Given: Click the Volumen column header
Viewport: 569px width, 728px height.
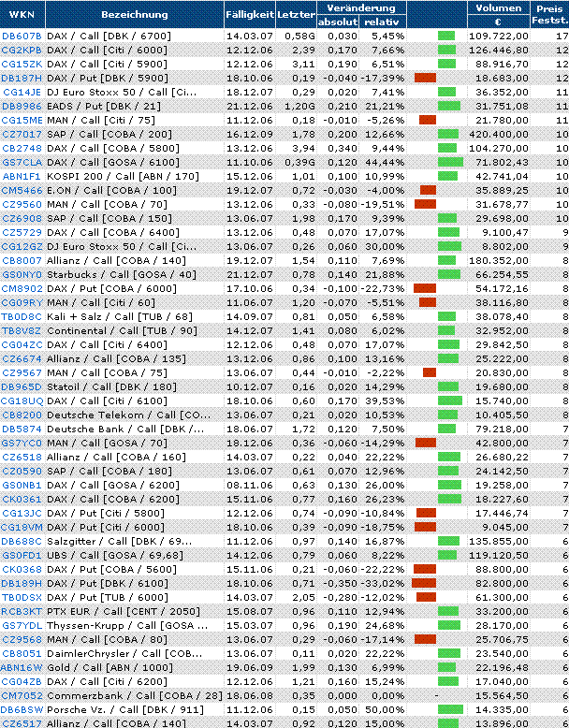Looking at the screenshot, I should [499, 7].
